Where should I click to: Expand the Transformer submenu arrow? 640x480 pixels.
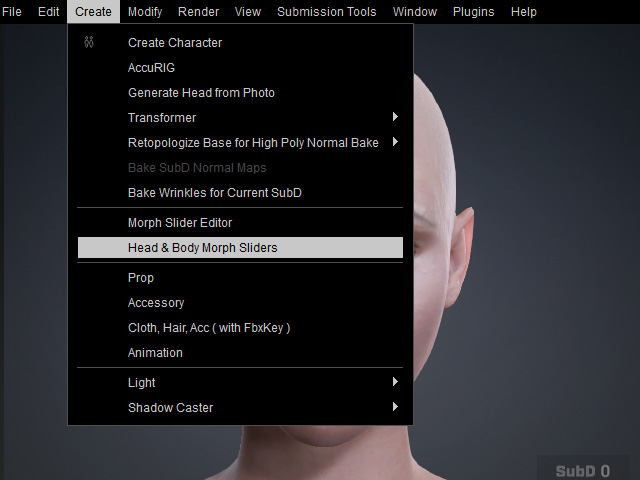pyautogui.click(x=395, y=117)
